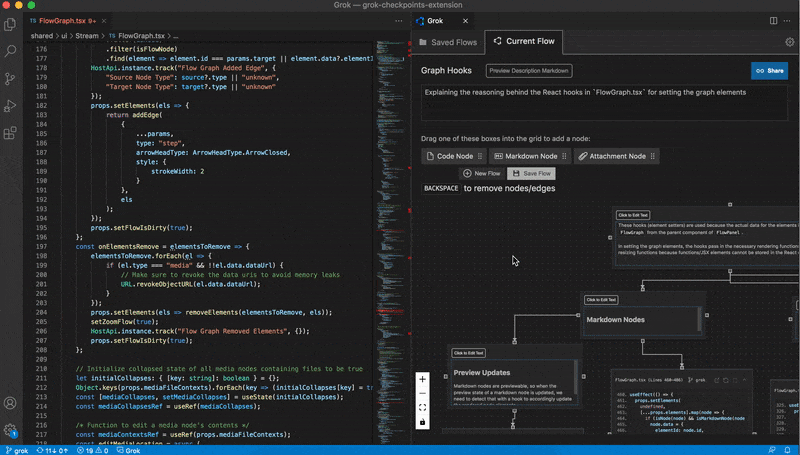
Task: Close the FlowGraph.tsx editor tab
Action: (x=104, y=21)
